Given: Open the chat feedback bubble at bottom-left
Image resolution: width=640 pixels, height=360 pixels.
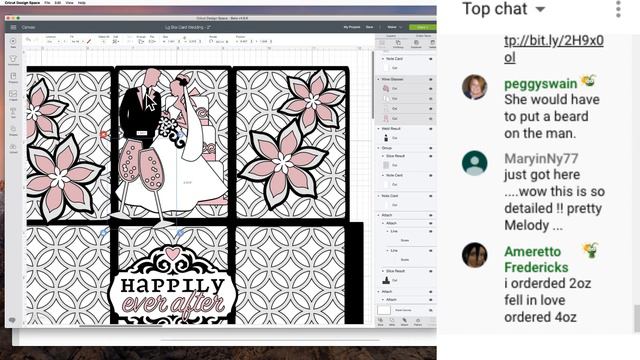Looking at the screenshot, I should tap(12, 320).
